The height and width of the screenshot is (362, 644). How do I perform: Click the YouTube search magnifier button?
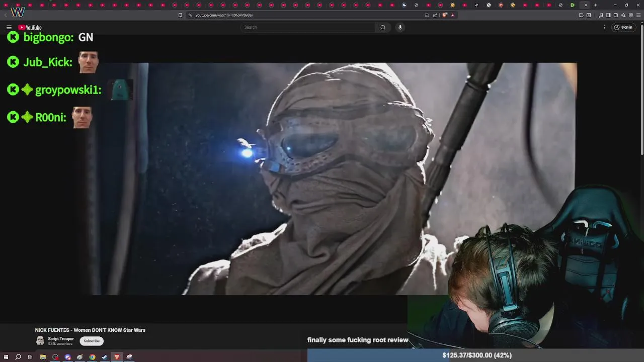pos(383,27)
